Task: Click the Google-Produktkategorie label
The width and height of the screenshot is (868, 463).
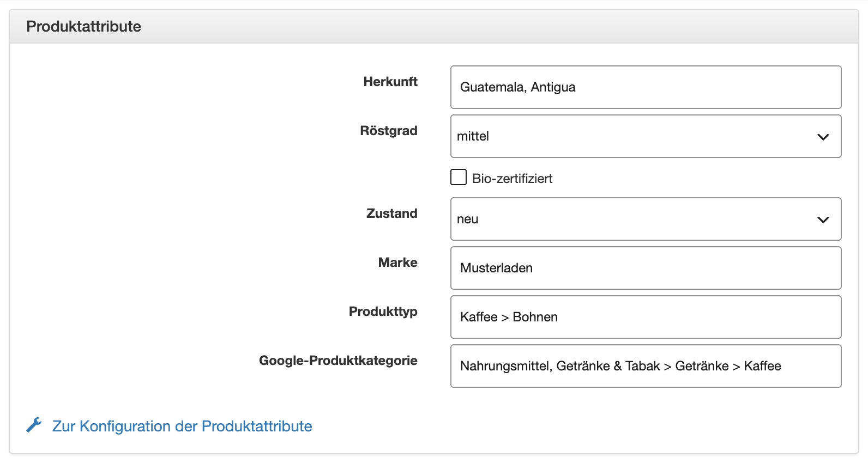Action: click(338, 361)
